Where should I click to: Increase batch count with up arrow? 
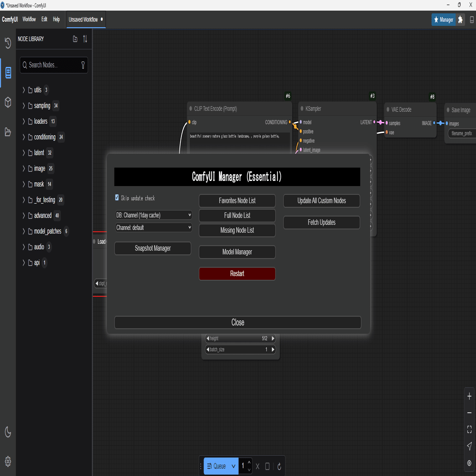pyautogui.click(x=249, y=463)
